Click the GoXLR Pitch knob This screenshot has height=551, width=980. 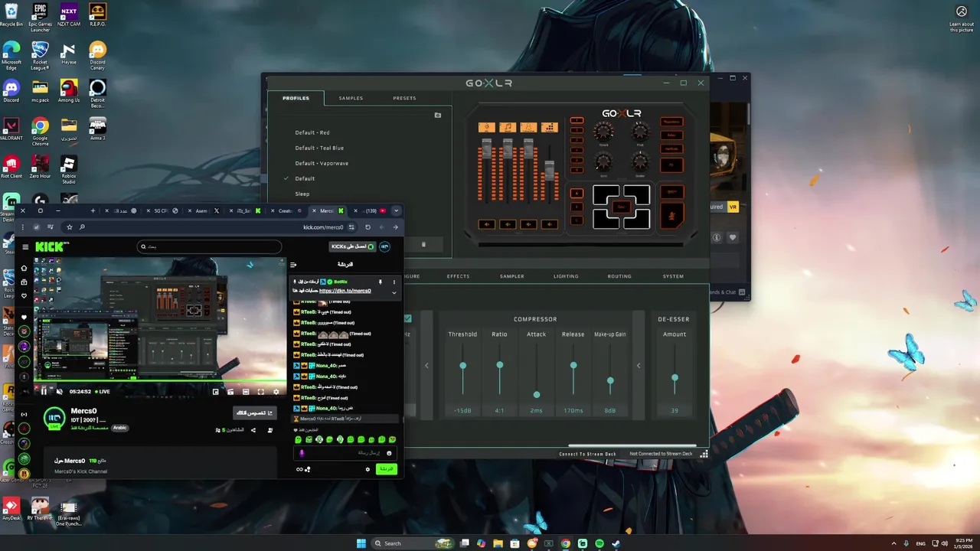640,131
